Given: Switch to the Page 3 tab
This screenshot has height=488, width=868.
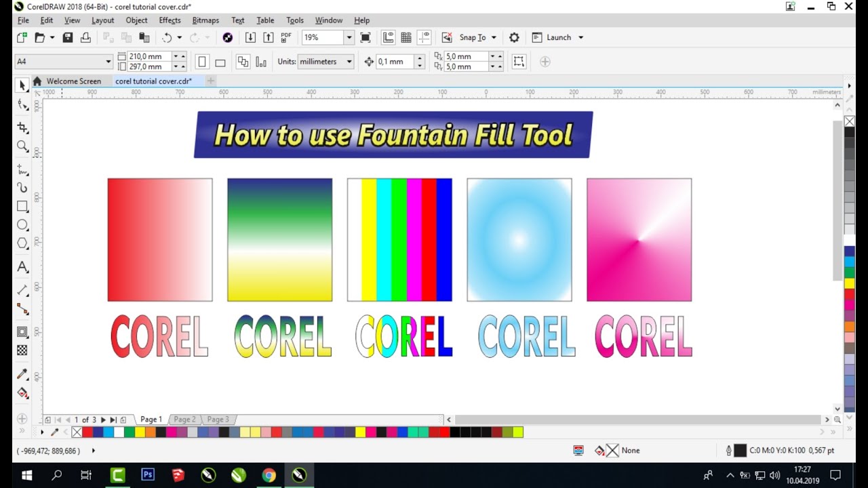Looking at the screenshot, I should pos(218,420).
